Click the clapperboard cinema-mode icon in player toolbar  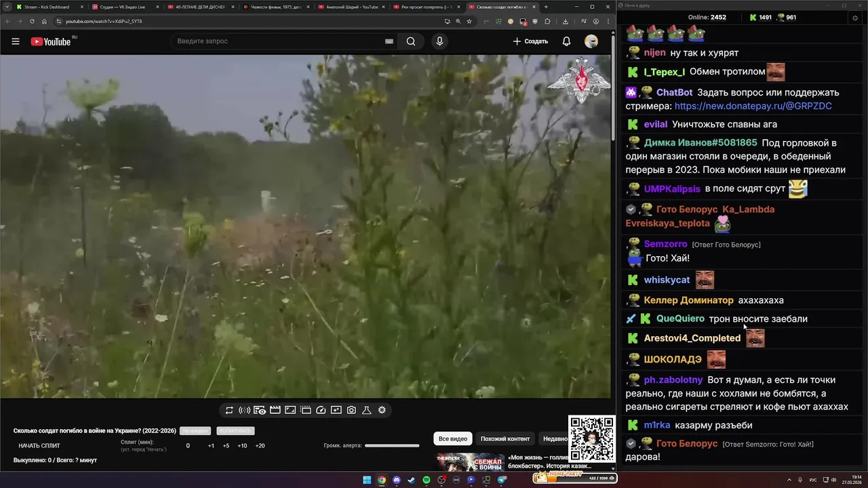[x=275, y=410]
